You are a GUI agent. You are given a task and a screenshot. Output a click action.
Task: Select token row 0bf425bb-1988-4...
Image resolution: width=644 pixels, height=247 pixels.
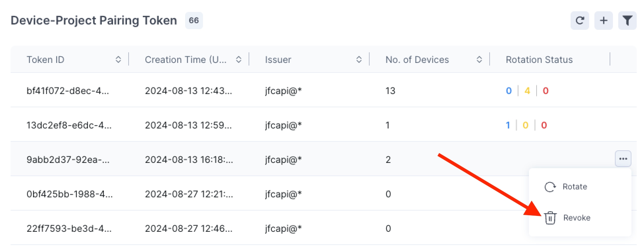coord(69,194)
